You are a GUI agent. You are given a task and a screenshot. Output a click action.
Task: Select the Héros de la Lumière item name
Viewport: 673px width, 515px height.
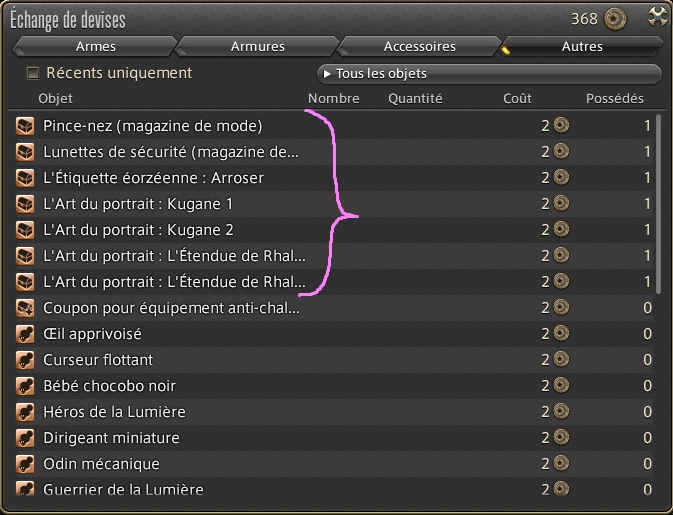(x=115, y=412)
